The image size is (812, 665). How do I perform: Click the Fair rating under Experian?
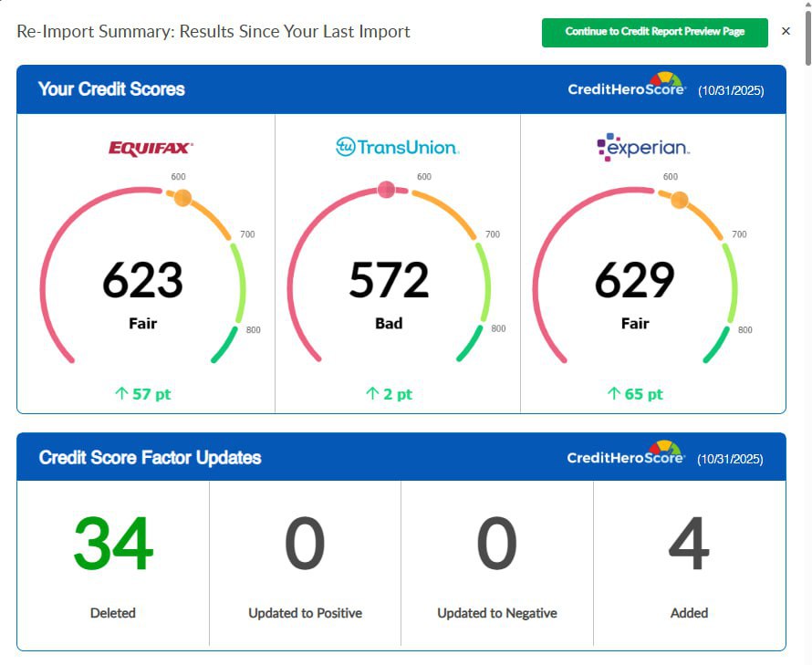click(x=635, y=323)
